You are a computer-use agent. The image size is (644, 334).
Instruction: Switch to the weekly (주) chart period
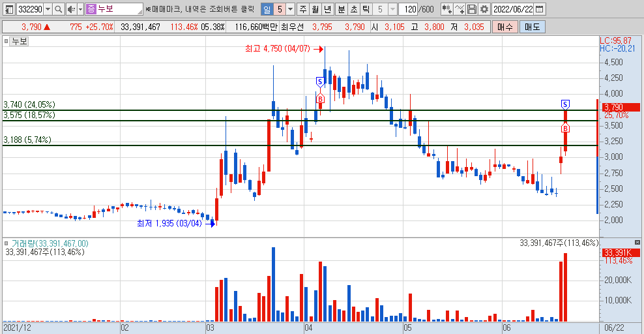pos(302,9)
